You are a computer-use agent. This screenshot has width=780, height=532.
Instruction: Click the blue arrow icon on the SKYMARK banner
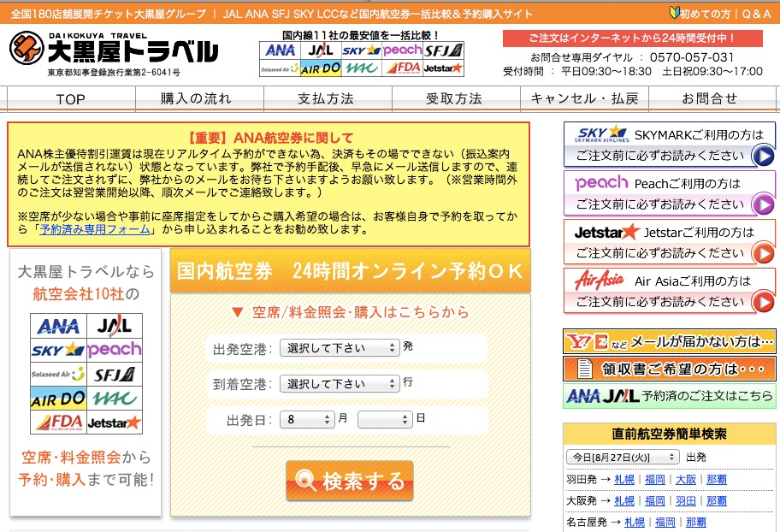pyautogui.click(x=763, y=156)
